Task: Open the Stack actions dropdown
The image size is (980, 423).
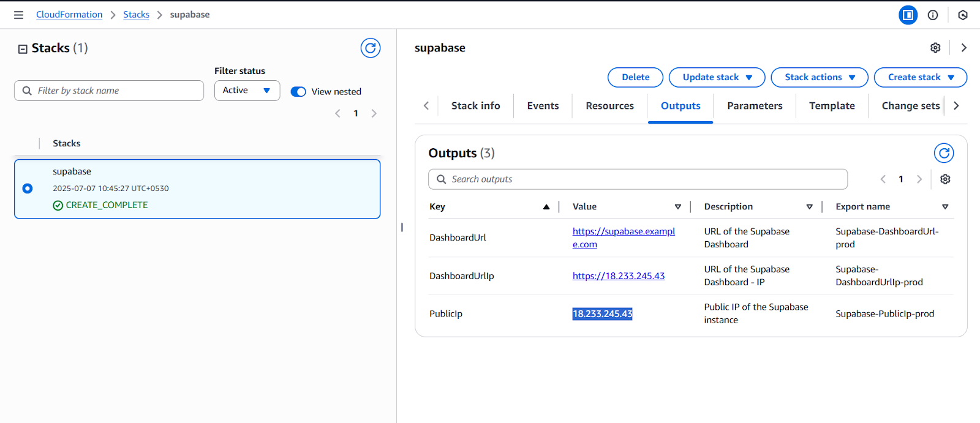Action: (820, 77)
